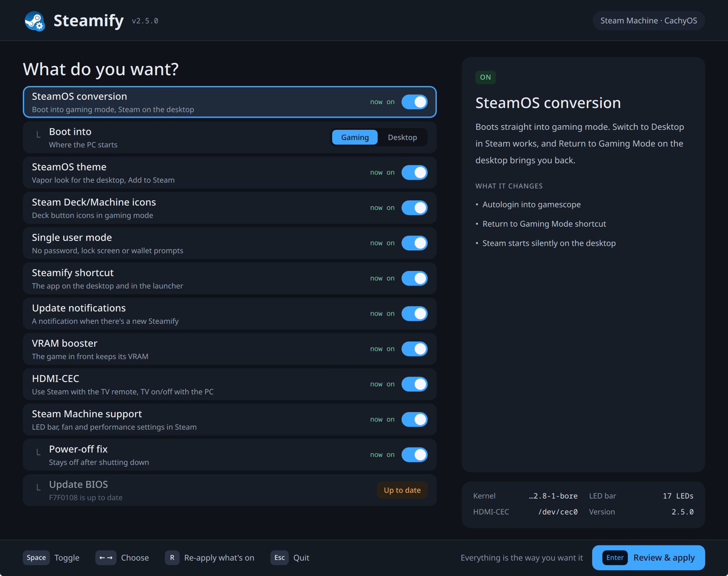Click the Steamify logo icon

coord(35,21)
